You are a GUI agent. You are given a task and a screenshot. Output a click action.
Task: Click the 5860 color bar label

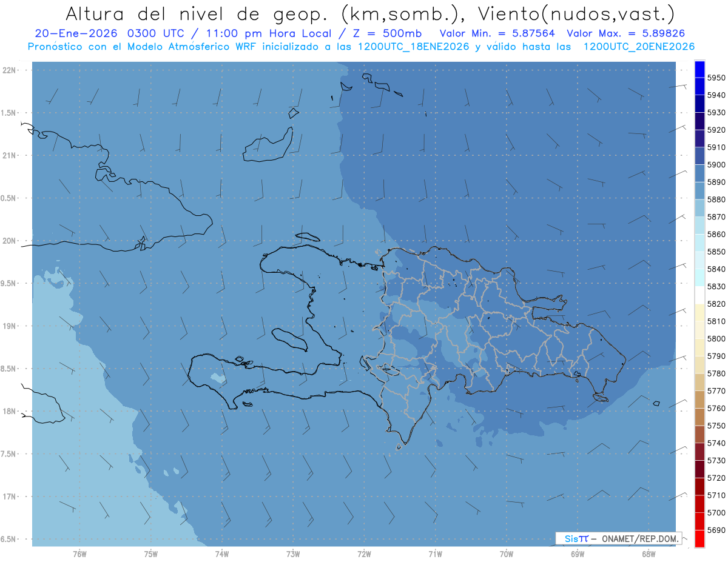pos(716,234)
